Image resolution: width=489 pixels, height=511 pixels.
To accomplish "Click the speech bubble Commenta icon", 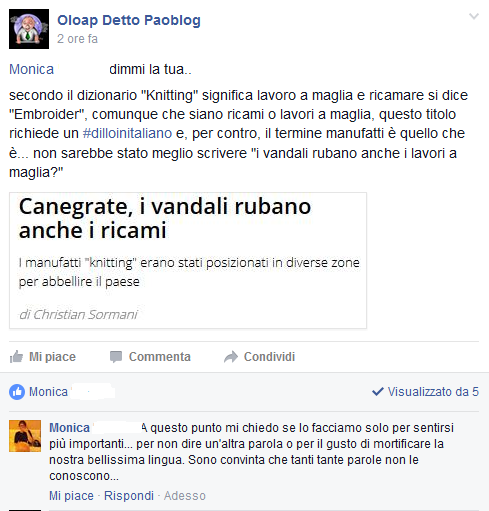I will 116,357.
